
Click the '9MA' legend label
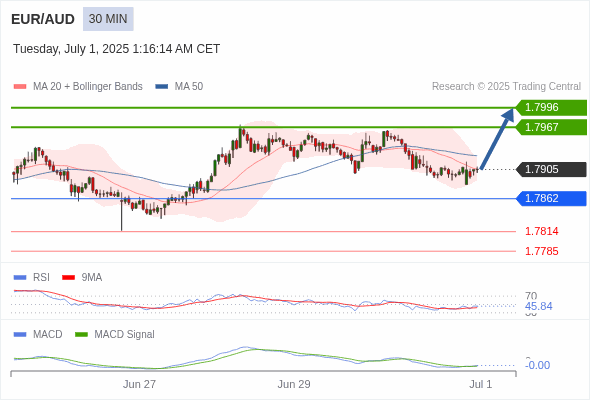point(92,278)
